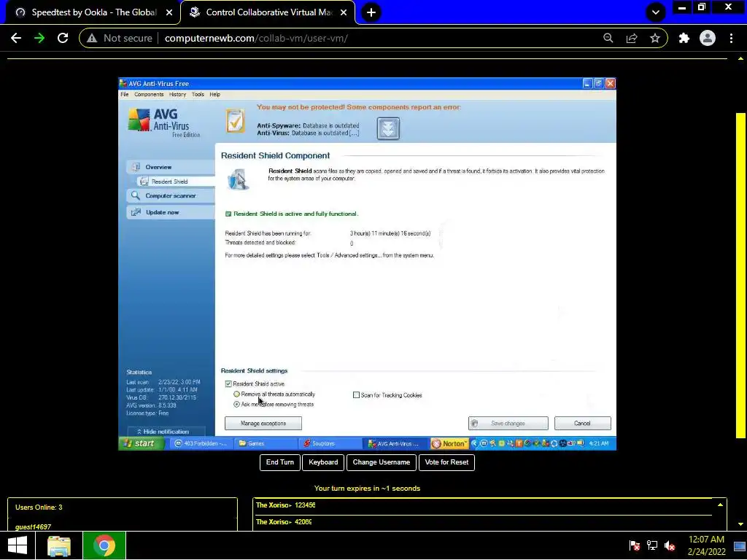The height and width of the screenshot is (560, 747).
Task: Open Computer scanner in sidebar
Action: [x=171, y=195]
